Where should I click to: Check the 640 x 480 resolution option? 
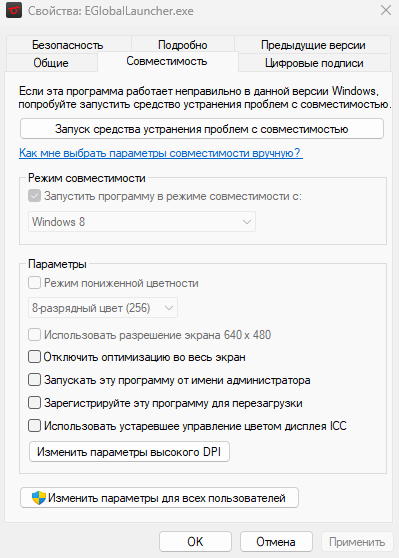[x=34, y=335]
